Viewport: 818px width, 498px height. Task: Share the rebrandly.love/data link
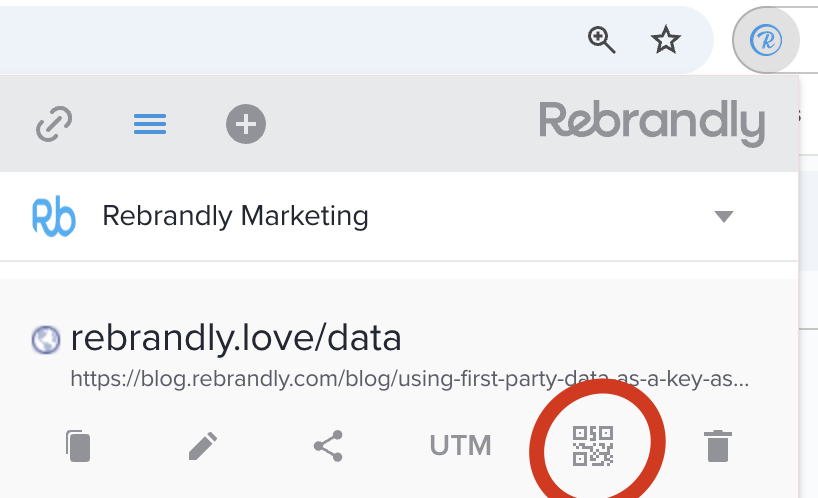(328, 446)
